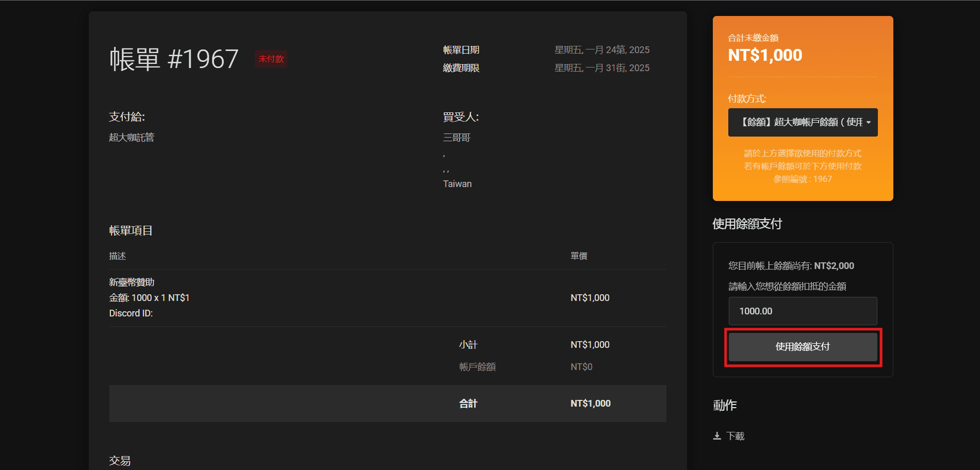Click the download arrow icon under 動作

[717, 436]
